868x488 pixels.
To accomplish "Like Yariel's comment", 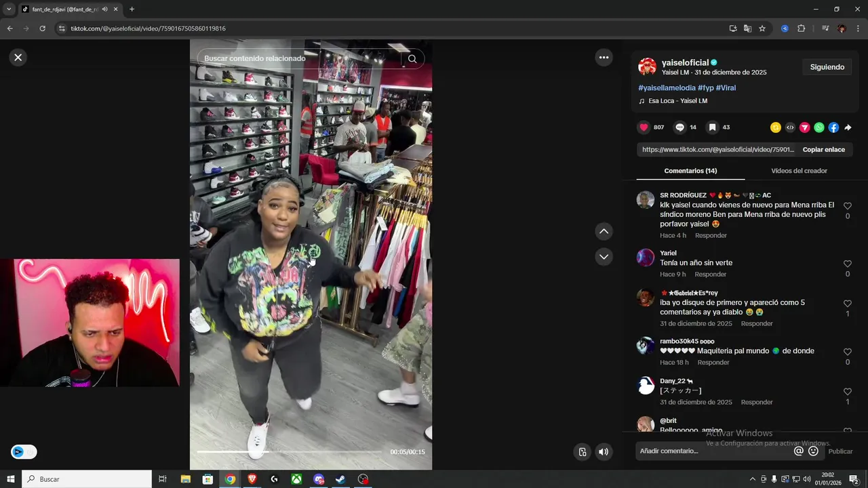I will (x=847, y=264).
